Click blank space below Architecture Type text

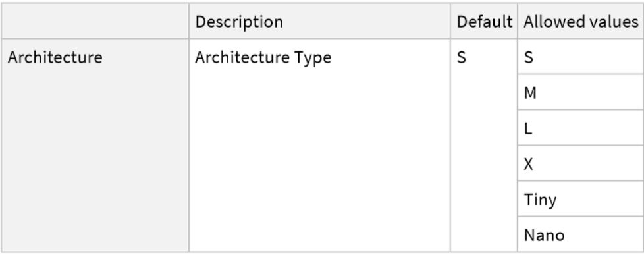(x=319, y=165)
